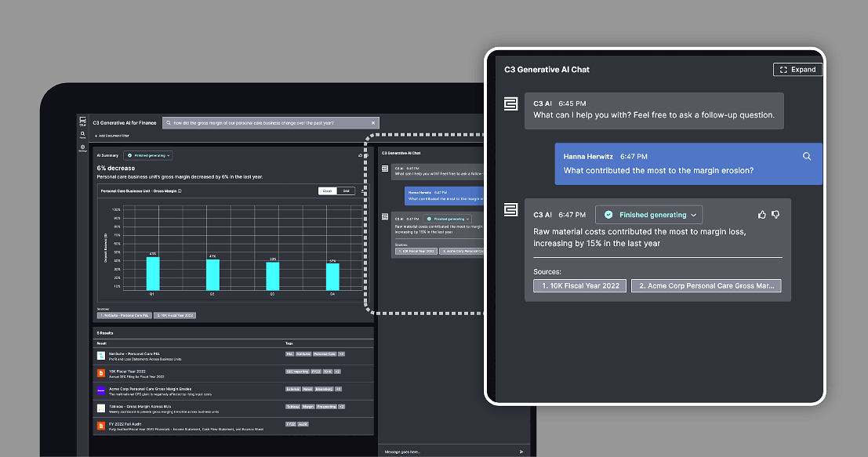This screenshot has height=457, width=868.
Task: Open the AI Summary Finished generating dropdown
Action: (148, 155)
